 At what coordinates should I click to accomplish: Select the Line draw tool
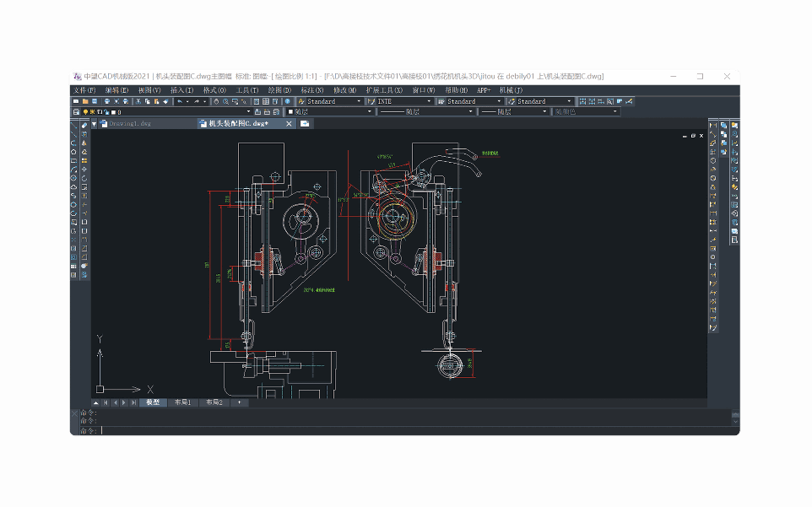click(x=74, y=125)
